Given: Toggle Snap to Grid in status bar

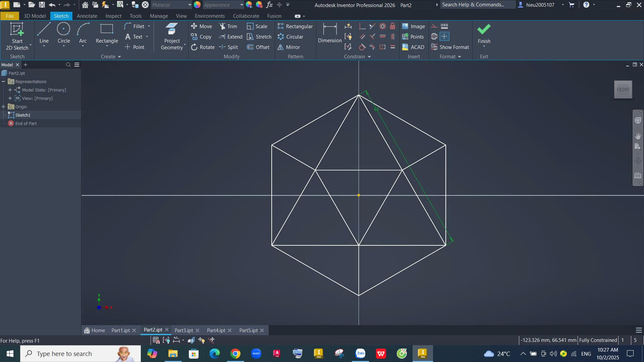Looking at the screenshot, I should click(156, 340).
